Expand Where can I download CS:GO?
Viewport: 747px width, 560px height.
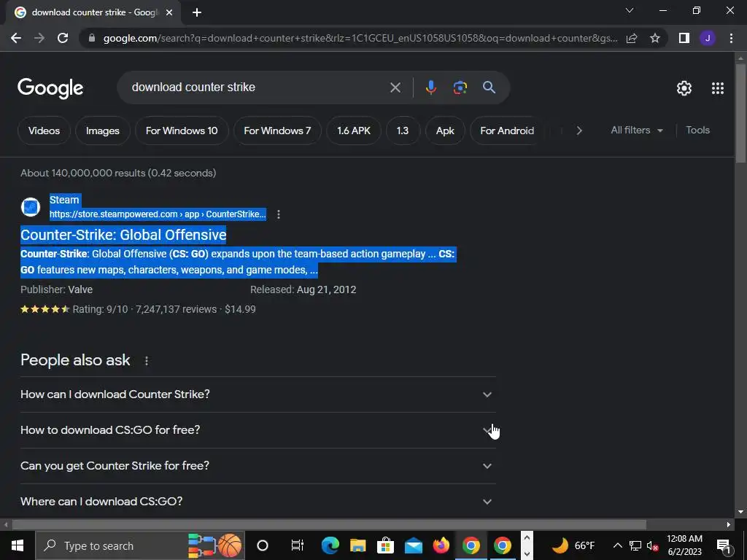click(258, 502)
